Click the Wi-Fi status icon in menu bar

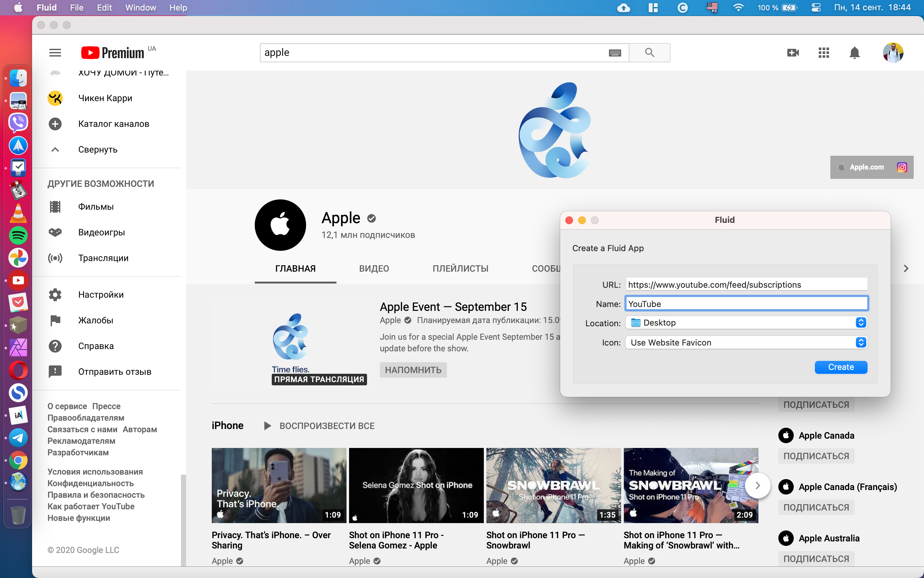(x=739, y=8)
